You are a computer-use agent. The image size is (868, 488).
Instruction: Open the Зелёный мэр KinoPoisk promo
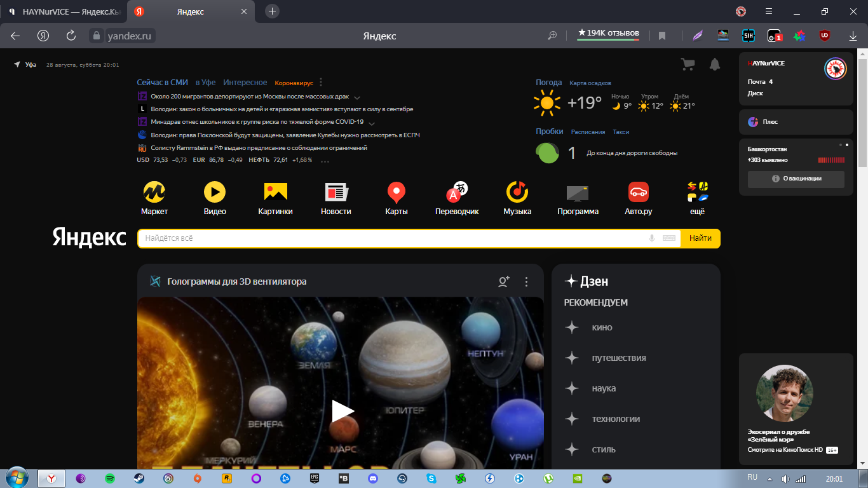(x=796, y=409)
